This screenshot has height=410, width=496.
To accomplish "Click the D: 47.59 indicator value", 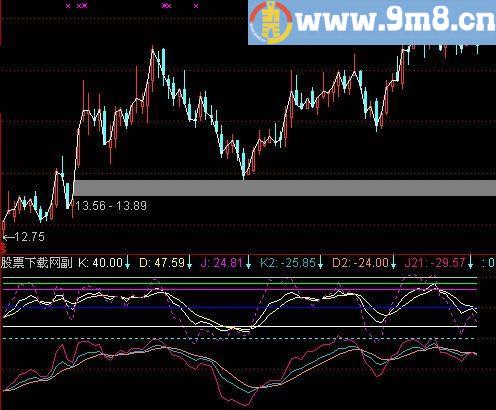I will click(x=162, y=263).
